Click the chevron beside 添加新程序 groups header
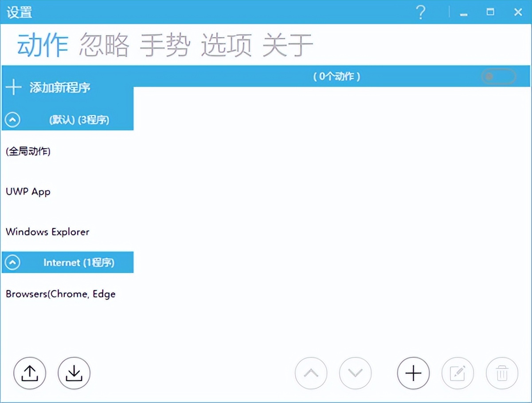532x403 pixels. click(13, 120)
